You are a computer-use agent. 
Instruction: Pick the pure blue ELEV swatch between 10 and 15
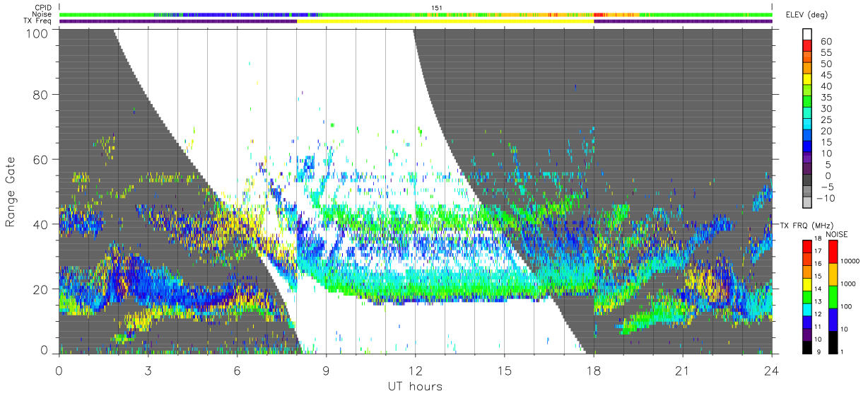(x=807, y=146)
